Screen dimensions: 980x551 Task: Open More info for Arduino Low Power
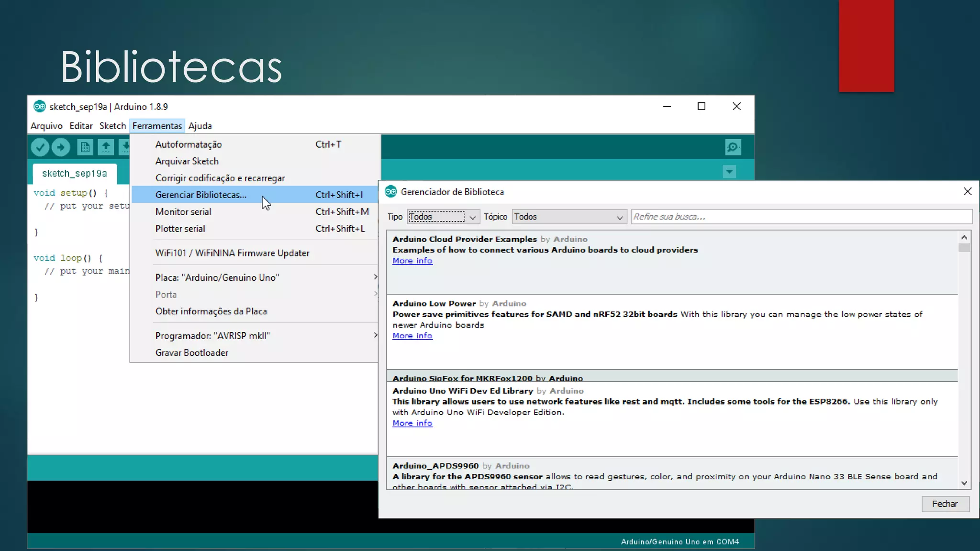coord(412,336)
